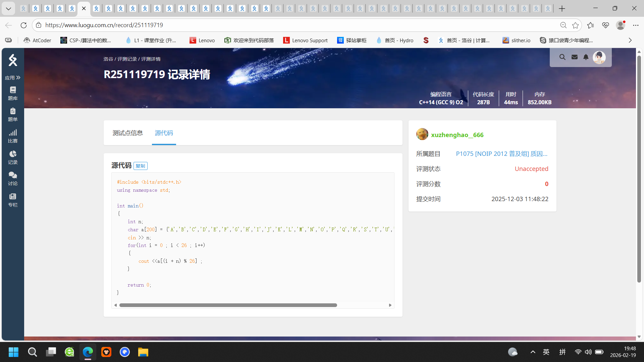
Task: Open the 讨论 discussion sidebar icon
Action: (13, 178)
